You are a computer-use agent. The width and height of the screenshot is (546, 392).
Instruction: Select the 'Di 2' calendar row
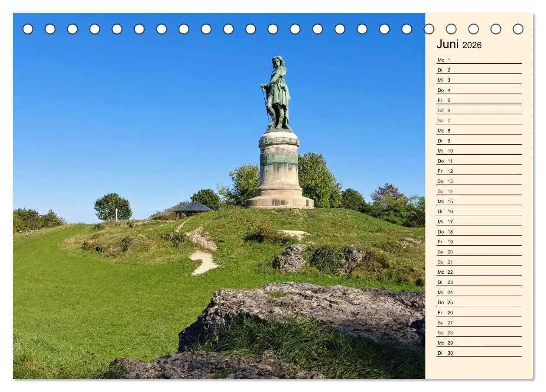tap(479, 70)
